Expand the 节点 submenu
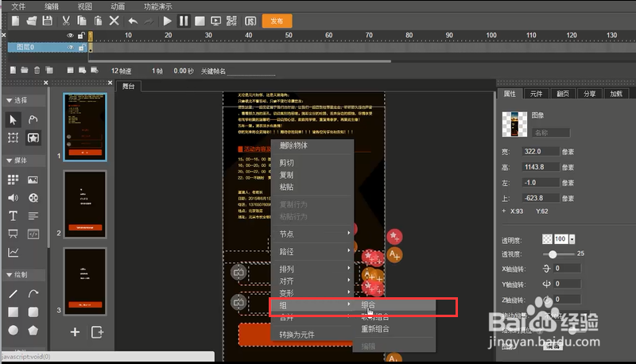636x364 pixels. click(312, 234)
